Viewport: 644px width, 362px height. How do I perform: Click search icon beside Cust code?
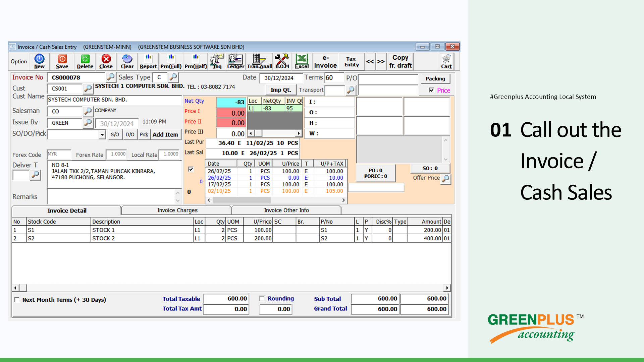coord(88,88)
